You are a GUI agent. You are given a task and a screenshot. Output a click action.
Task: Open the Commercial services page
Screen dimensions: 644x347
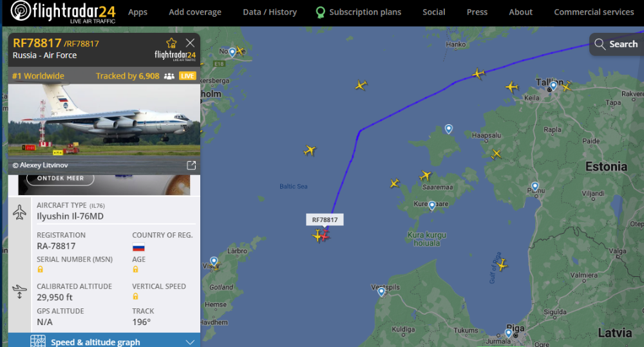tap(594, 12)
